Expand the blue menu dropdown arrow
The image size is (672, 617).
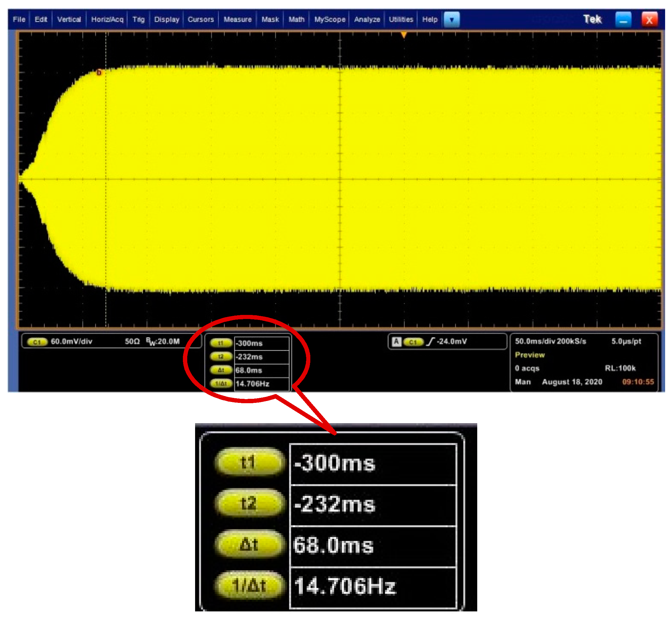coord(452,19)
